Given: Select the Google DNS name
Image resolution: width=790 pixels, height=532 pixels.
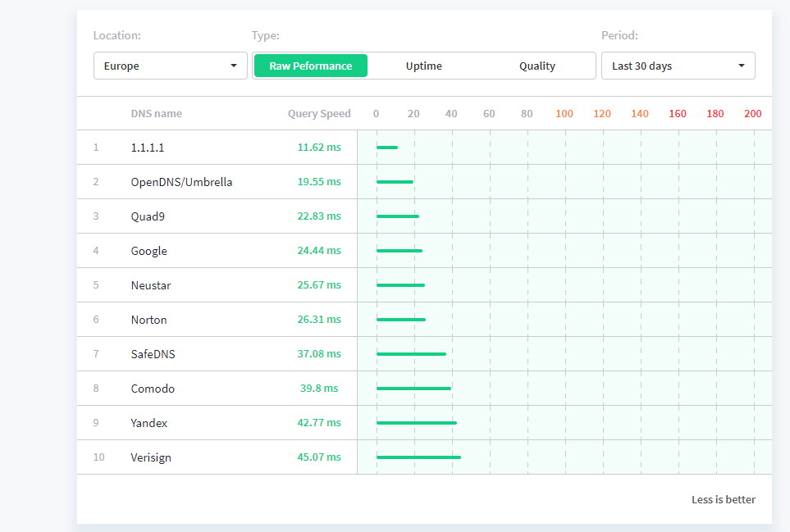Looking at the screenshot, I should (148, 251).
